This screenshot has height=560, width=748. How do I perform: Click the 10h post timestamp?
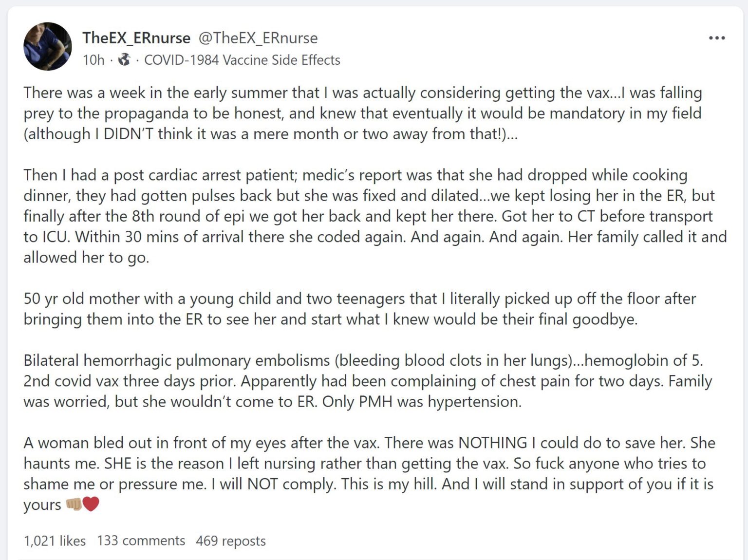pos(93,60)
